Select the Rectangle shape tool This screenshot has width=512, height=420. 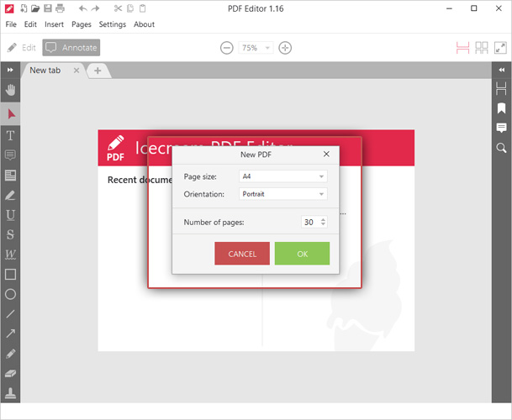pyautogui.click(x=10, y=275)
